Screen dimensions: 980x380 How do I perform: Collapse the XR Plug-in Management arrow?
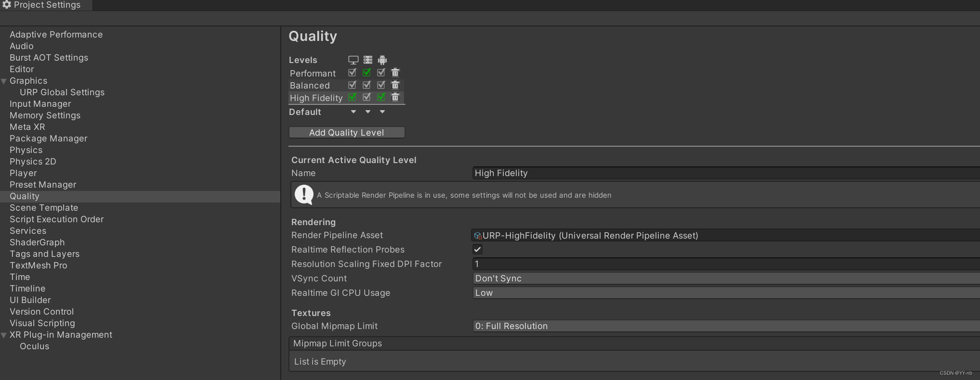pyautogui.click(x=4, y=335)
